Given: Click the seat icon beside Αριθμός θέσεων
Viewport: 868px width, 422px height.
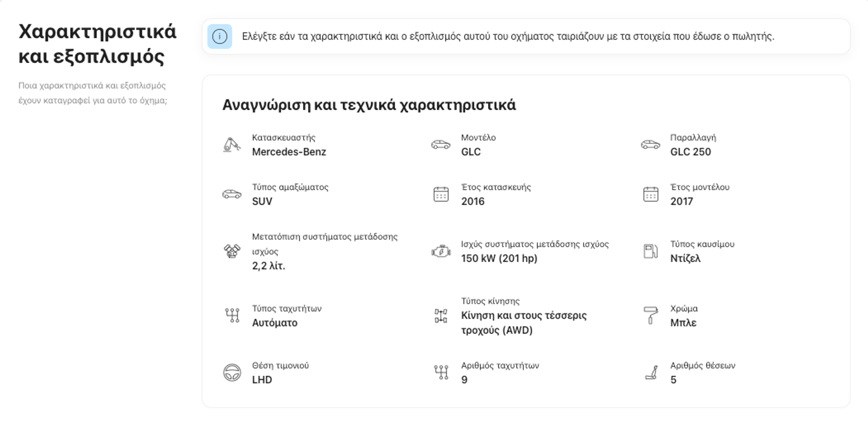Looking at the screenshot, I should click(x=651, y=372).
